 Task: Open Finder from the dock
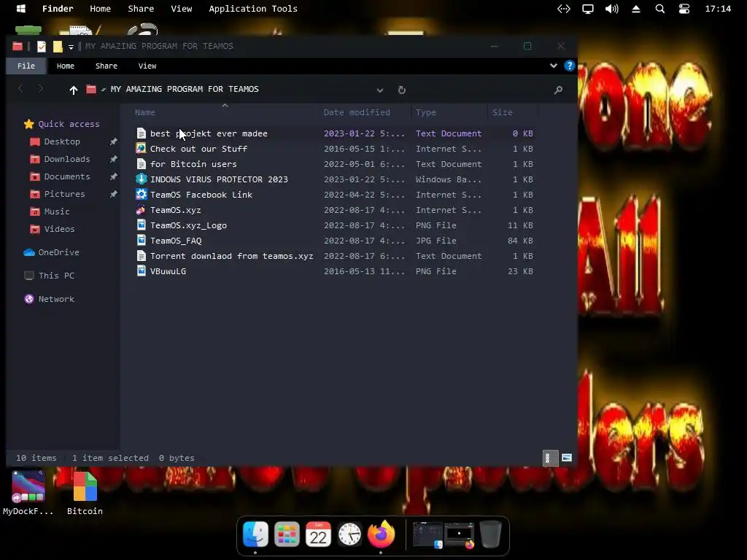[255, 534]
